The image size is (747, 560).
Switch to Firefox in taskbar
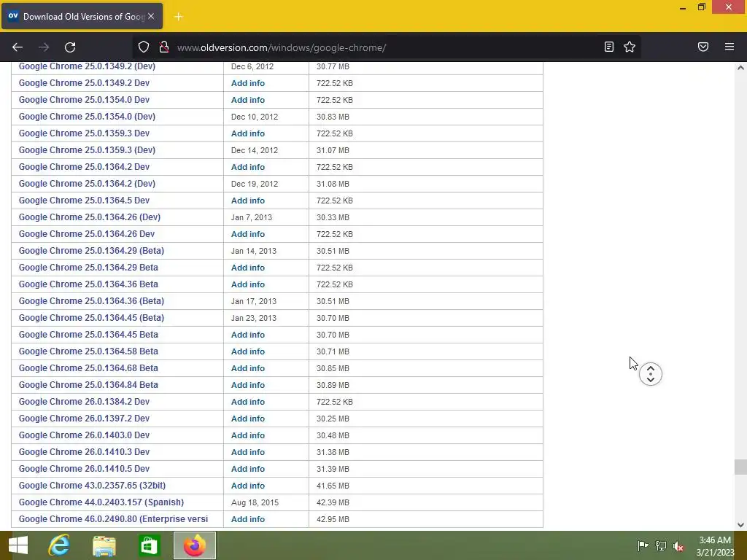tap(194, 545)
